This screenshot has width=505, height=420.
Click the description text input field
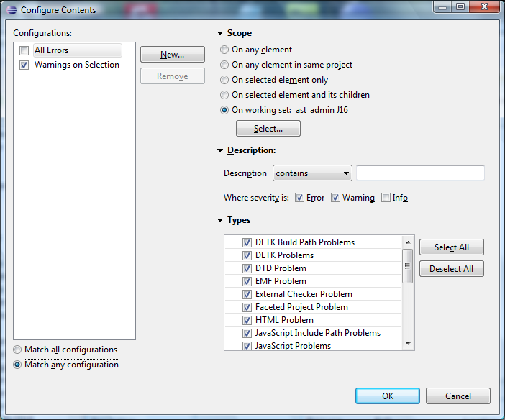point(420,173)
